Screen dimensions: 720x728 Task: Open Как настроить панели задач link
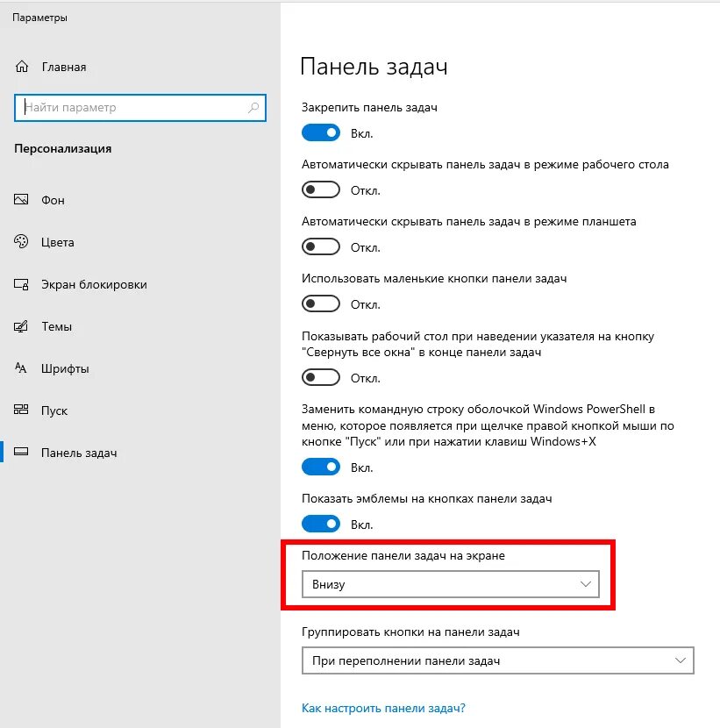click(x=383, y=708)
